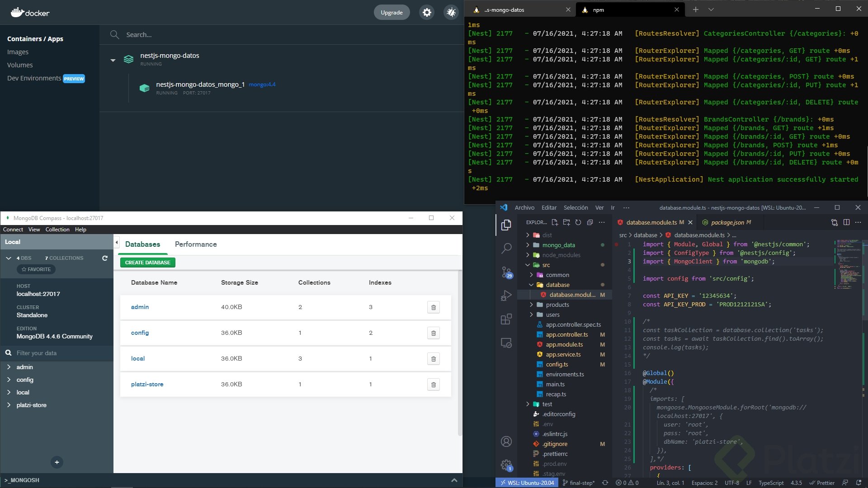The width and height of the screenshot is (868, 488).
Task: Open VS Code Search view icon
Action: [506, 248]
